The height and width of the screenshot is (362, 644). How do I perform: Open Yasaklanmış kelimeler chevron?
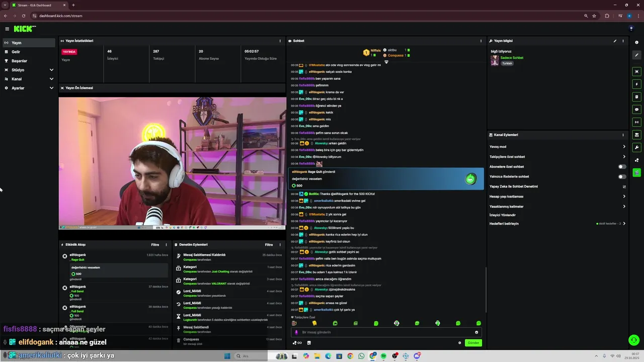(624, 207)
